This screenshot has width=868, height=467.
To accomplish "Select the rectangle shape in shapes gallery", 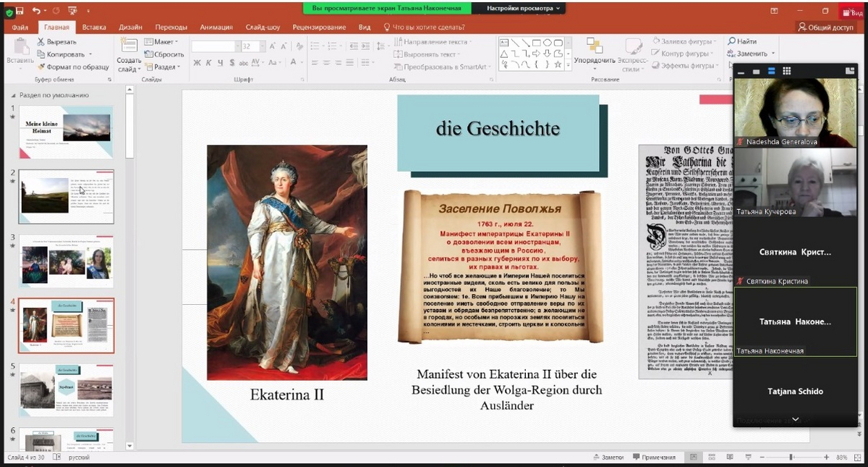I will pyautogui.click(x=537, y=43).
